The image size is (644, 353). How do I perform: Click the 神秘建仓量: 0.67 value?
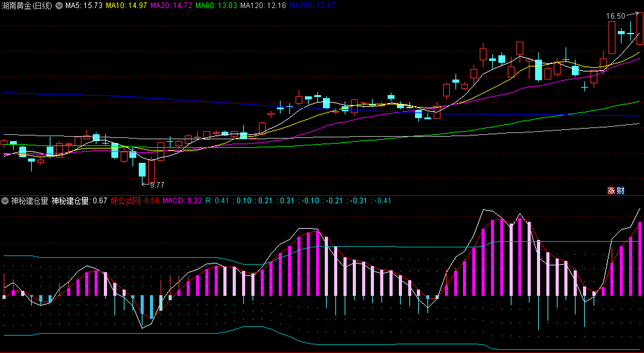(79, 201)
